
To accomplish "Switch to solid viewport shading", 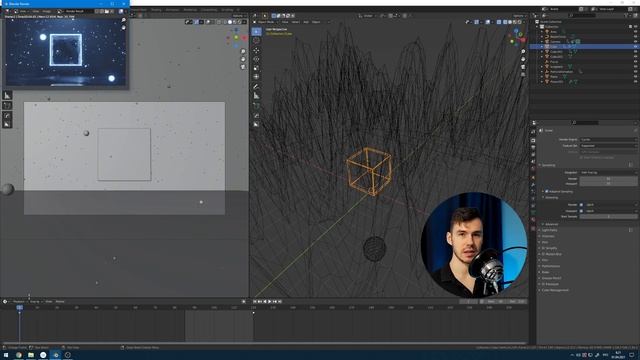I will [x=509, y=22].
